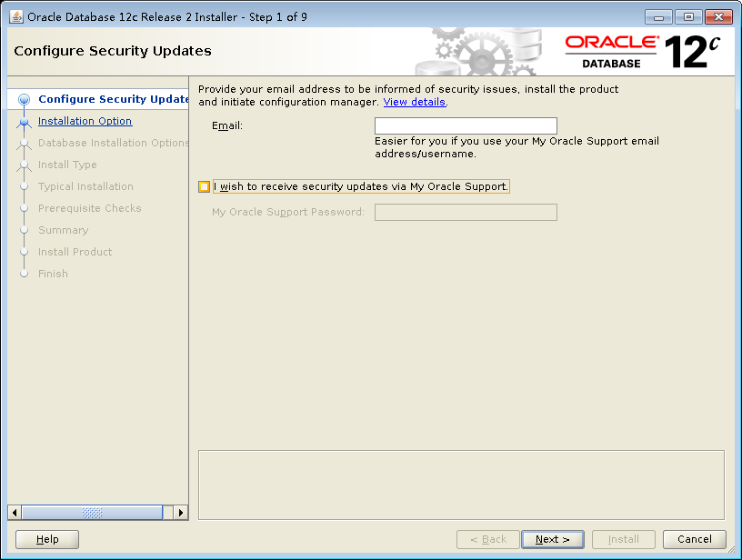This screenshot has width=742, height=560.
Task: Click the sidebar scrollbar right arrow
Action: (x=181, y=513)
